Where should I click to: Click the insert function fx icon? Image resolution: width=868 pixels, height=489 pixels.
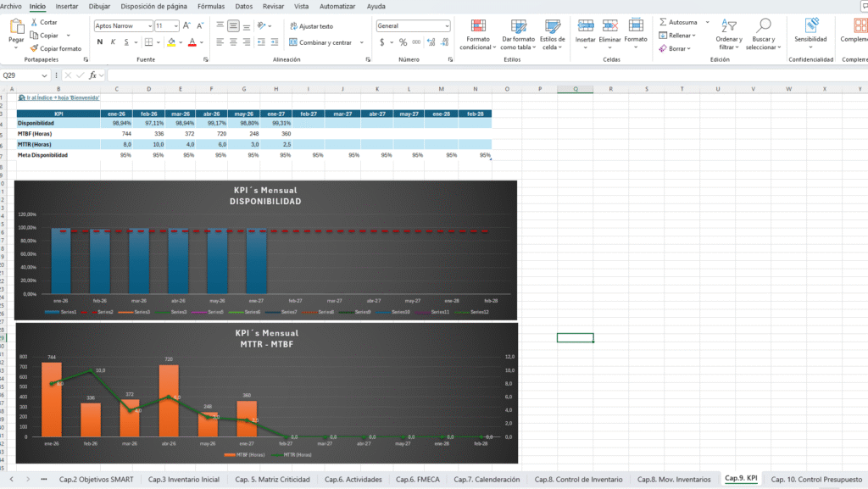coord(92,75)
